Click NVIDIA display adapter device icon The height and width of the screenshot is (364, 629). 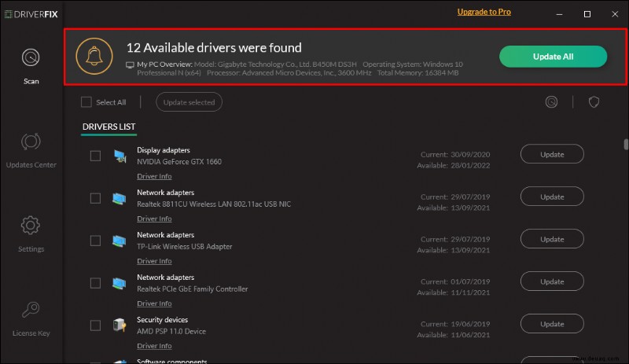120,156
